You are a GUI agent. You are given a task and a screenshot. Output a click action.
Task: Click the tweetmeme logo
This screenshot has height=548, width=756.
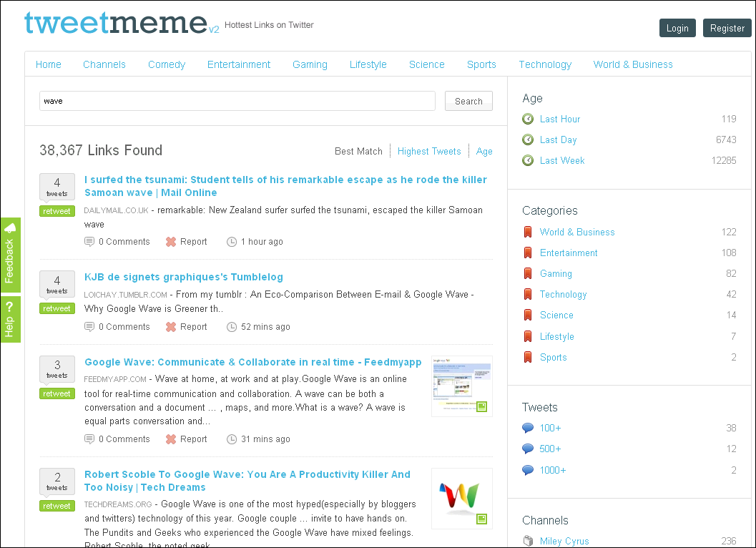coord(122,23)
